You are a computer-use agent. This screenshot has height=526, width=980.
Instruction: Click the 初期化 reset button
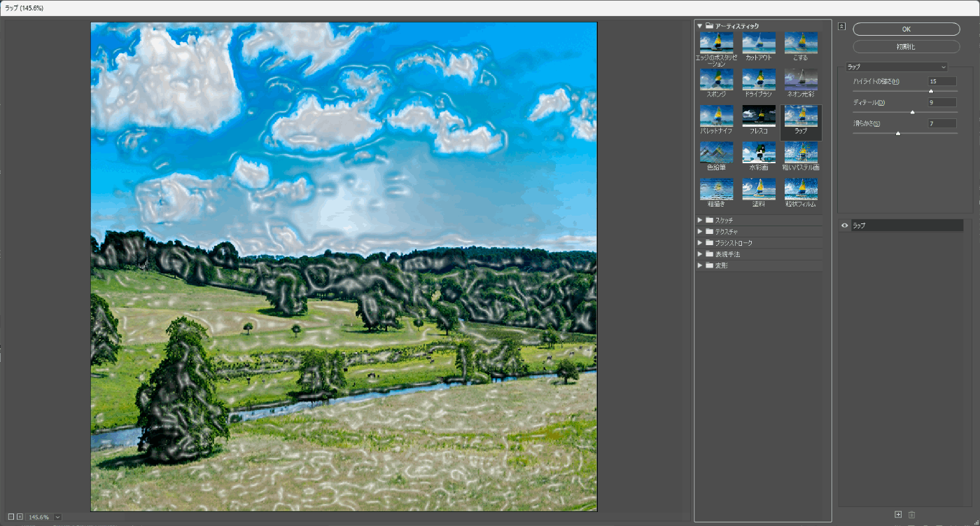click(906, 47)
